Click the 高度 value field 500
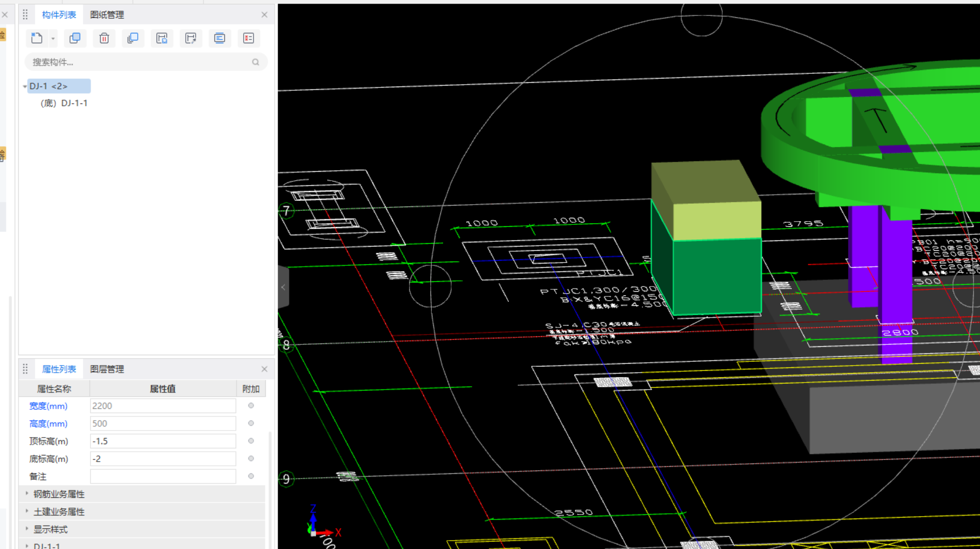Image resolution: width=980 pixels, height=549 pixels. point(163,423)
